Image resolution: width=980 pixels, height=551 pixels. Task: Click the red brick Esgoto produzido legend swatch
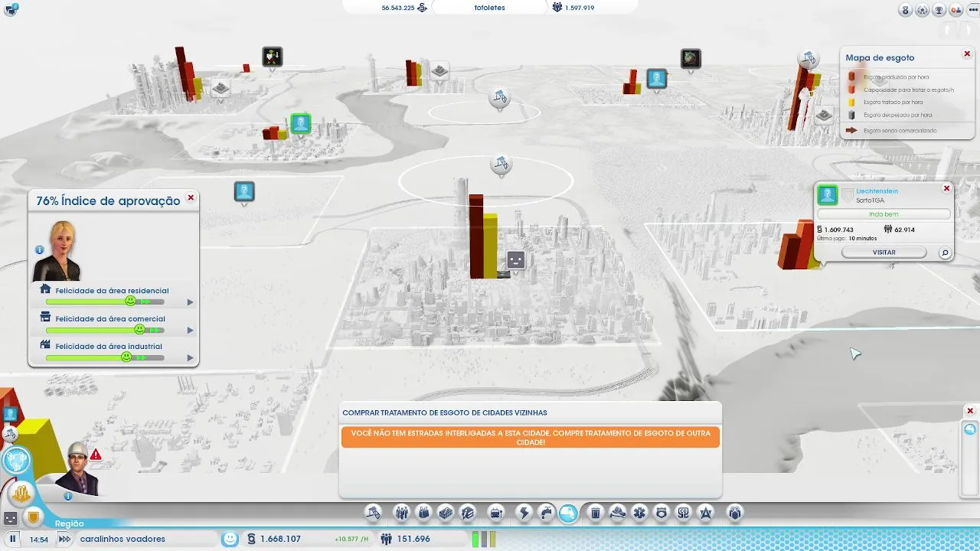click(851, 77)
